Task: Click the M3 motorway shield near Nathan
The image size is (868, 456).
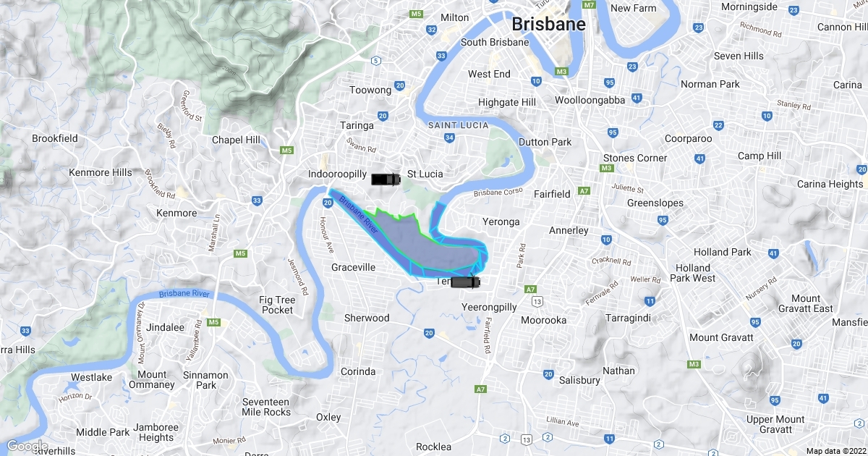Action: [x=694, y=364]
